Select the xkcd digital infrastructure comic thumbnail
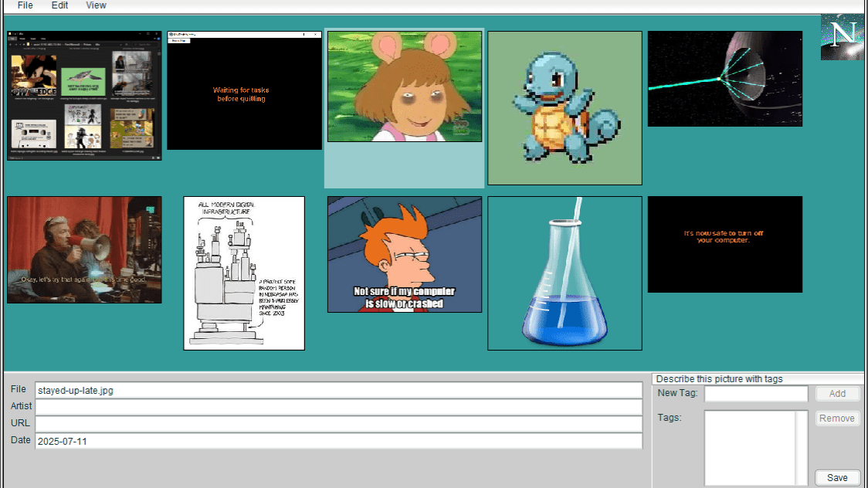Viewport: 868px width, 488px height. coord(244,273)
